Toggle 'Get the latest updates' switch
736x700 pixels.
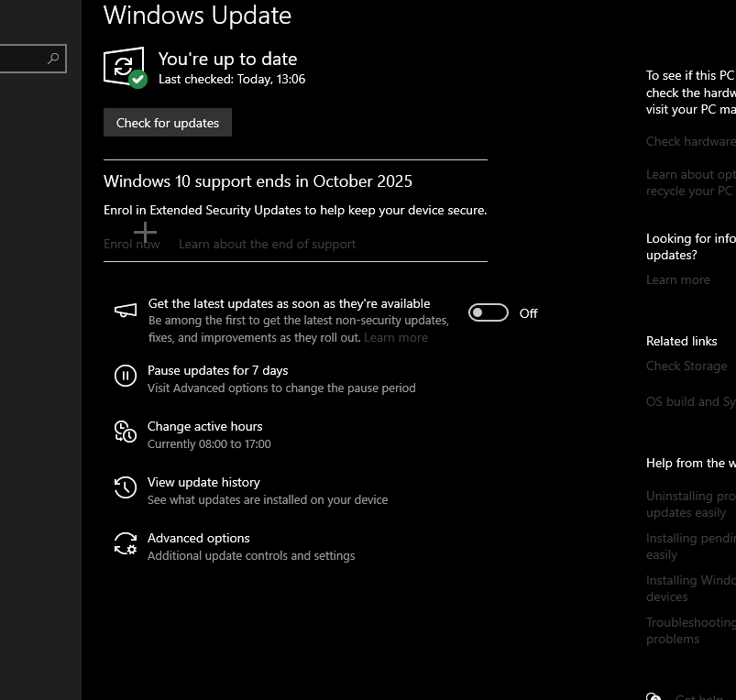click(489, 313)
